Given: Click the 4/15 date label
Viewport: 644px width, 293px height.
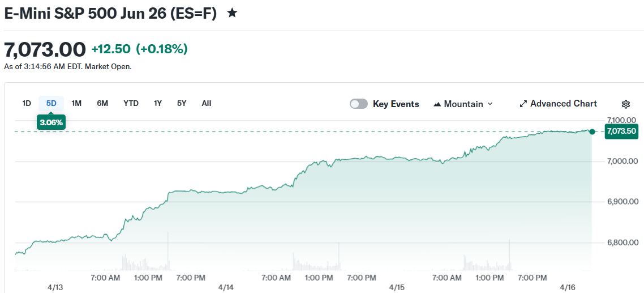Looking at the screenshot, I should coord(397,287).
